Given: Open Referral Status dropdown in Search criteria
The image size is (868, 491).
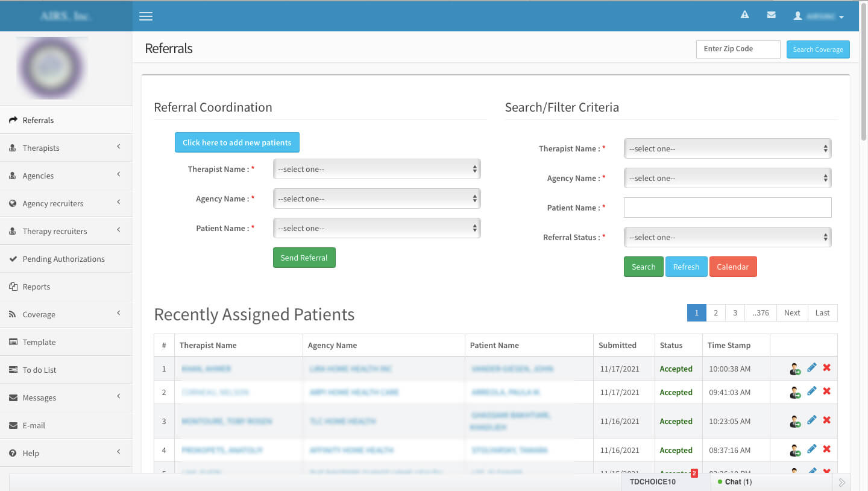Looking at the screenshot, I should point(727,238).
